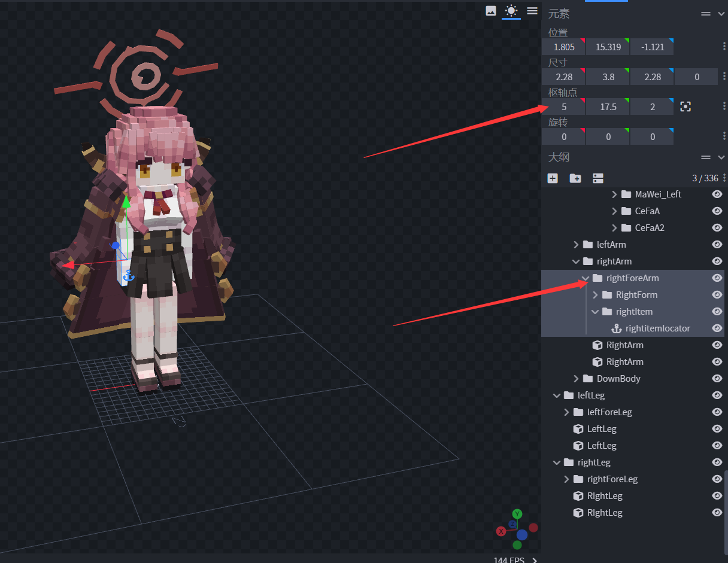The image size is (728, 563).
Task: Select the rightForeLeg group label
Action: 612,479
